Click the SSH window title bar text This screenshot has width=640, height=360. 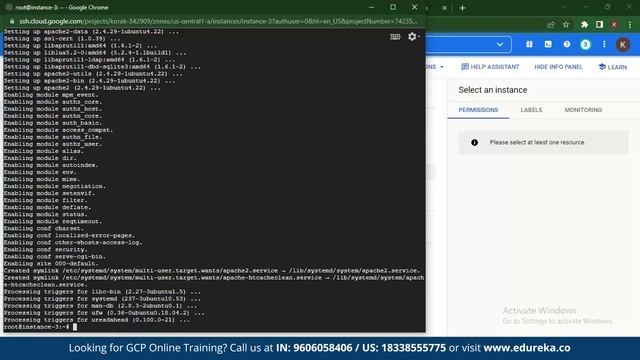62,7
